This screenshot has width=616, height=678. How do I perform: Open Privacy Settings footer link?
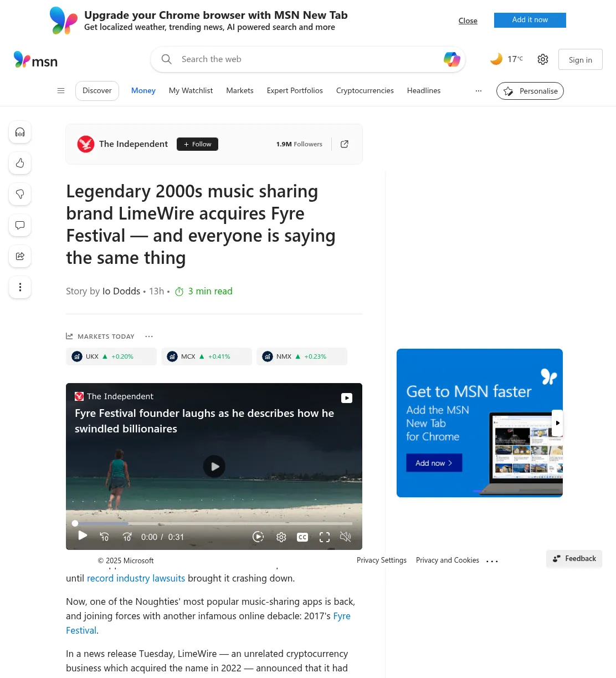point(382,560)
